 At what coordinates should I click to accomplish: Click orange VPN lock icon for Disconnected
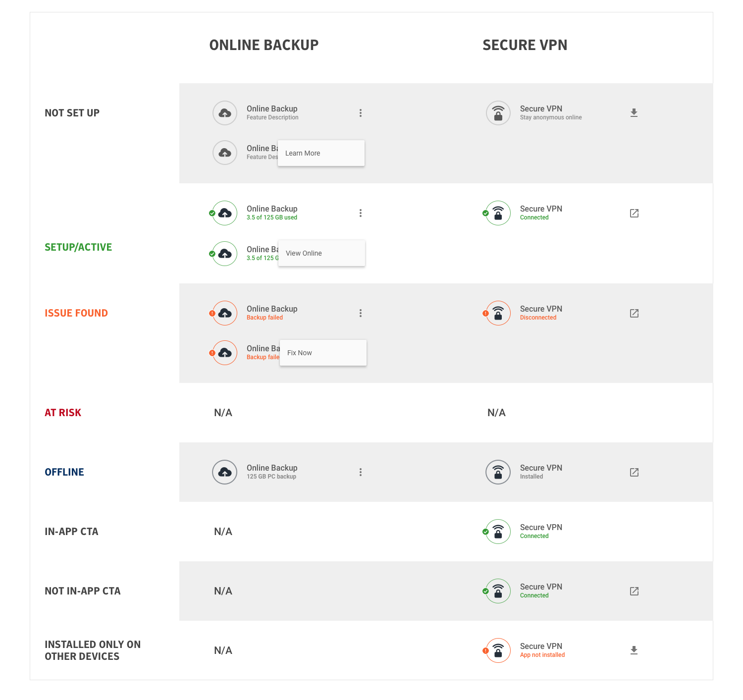[x=498, y=313]
